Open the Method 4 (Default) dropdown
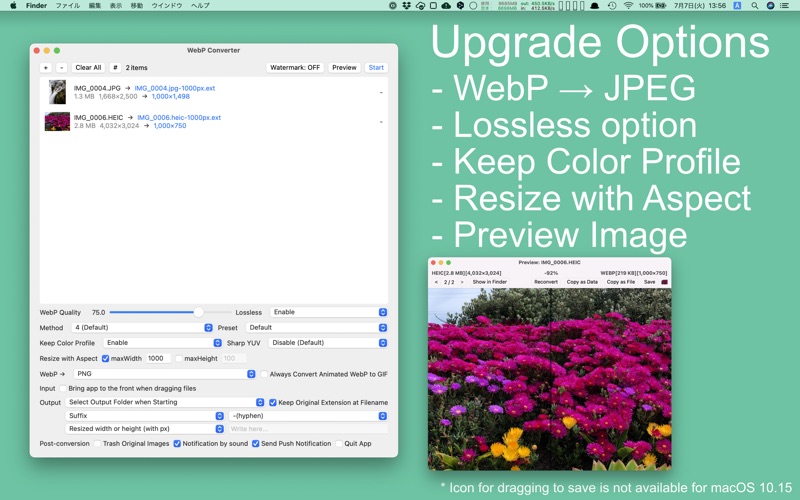Image resolution: width=800 pixels, height=500 pixels. click(142, 327)
